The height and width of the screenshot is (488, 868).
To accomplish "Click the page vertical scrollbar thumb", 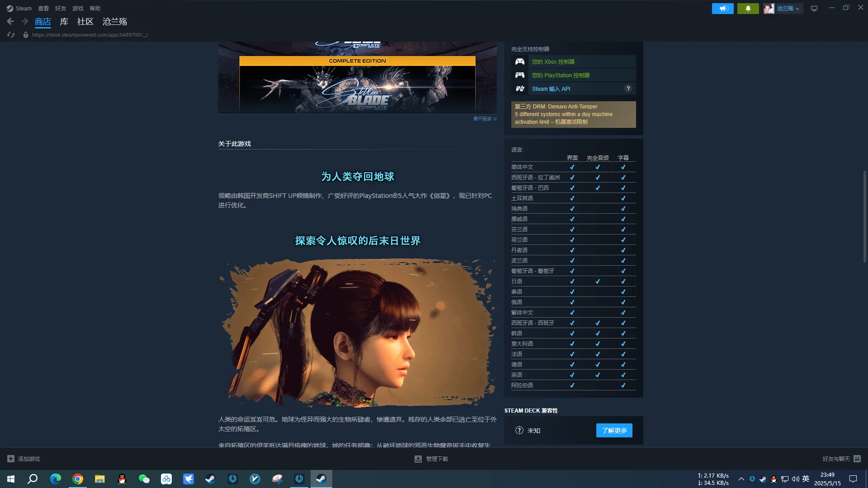I will pyautogui.click(x=864, y=216).
